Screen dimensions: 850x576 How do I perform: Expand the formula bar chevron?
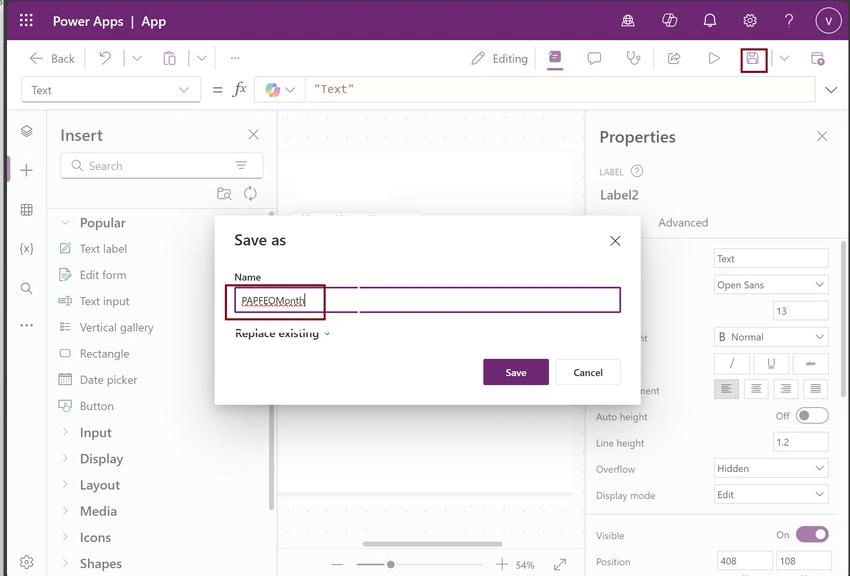(831, 90)
